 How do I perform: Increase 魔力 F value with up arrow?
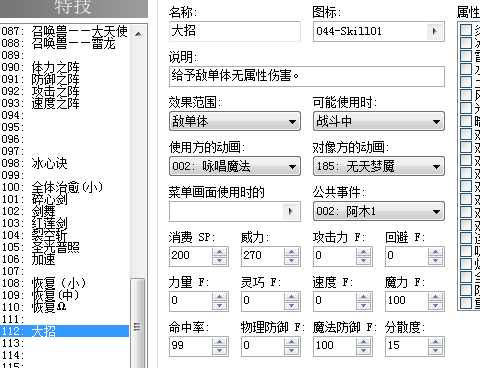(x=436, y=296)
